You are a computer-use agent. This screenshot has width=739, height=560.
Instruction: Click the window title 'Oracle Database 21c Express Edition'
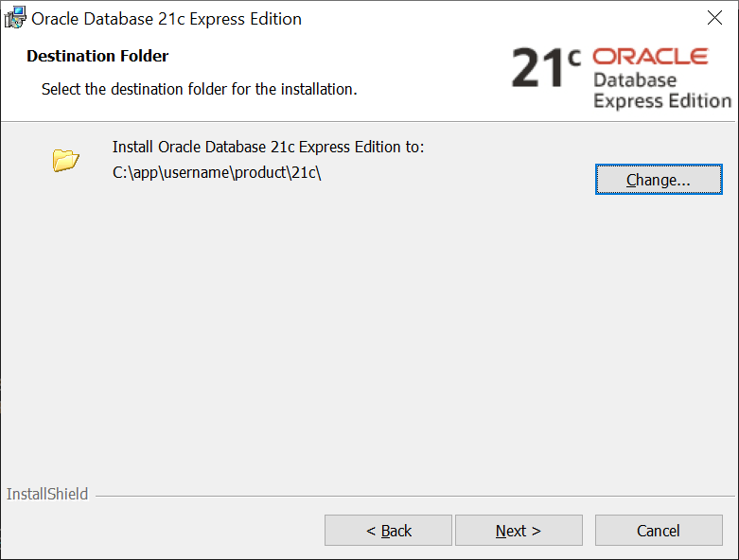tap(167, 19)
